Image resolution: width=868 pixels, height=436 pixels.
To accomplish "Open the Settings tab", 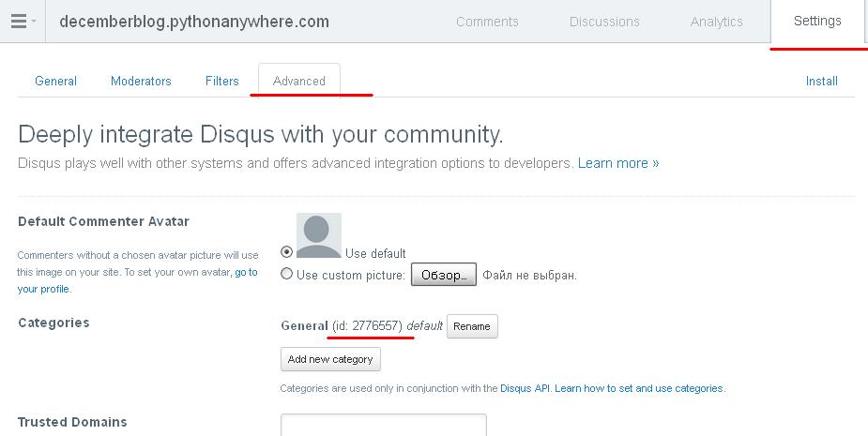I will 816,22.
